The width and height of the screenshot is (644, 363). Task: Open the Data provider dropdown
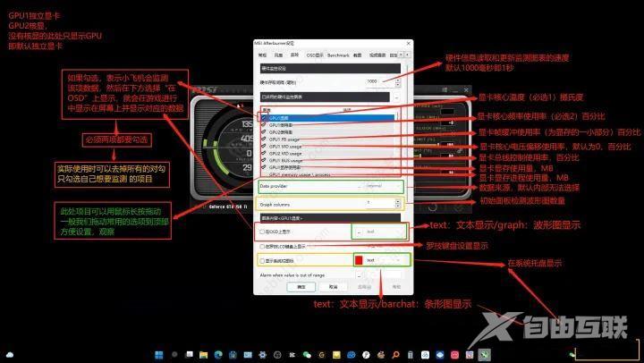[383, 186]
